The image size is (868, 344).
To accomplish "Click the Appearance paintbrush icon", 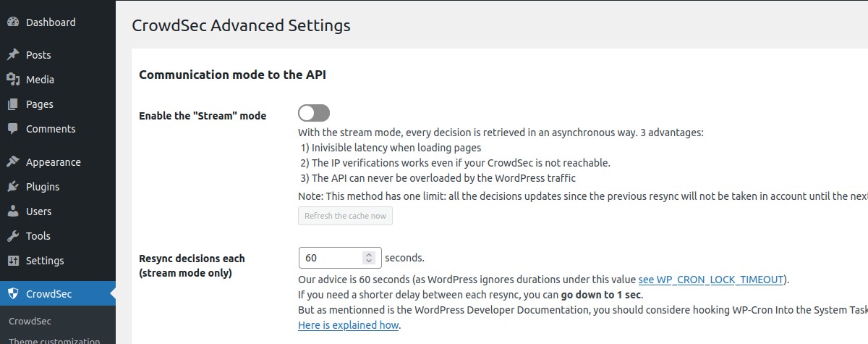I will 13,162.
